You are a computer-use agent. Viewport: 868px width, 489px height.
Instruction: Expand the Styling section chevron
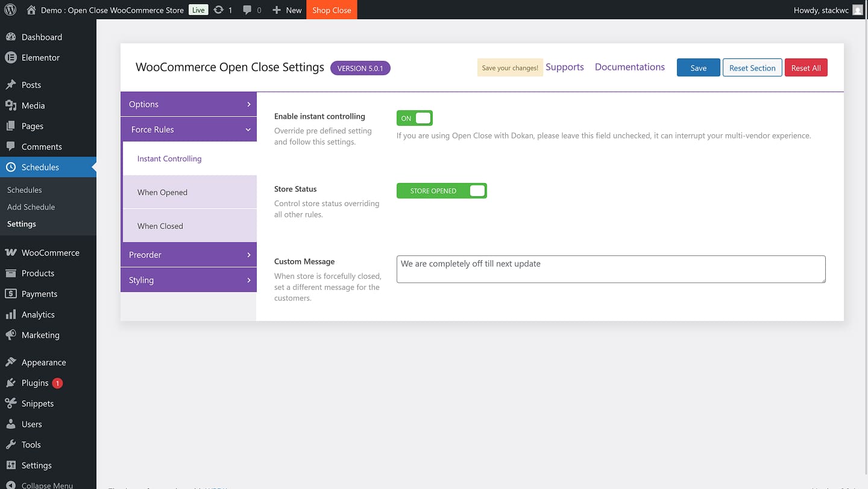(248, 280)
